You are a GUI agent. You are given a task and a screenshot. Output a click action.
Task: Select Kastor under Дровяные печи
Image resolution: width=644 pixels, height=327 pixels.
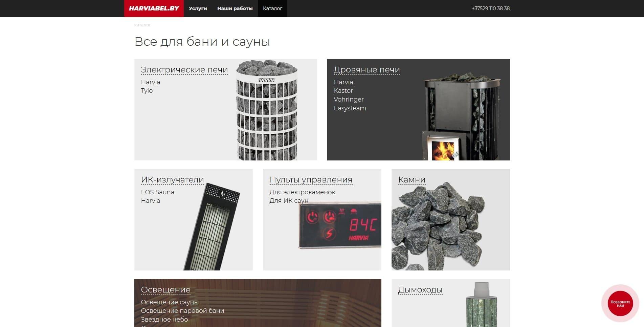pos(343,91)
